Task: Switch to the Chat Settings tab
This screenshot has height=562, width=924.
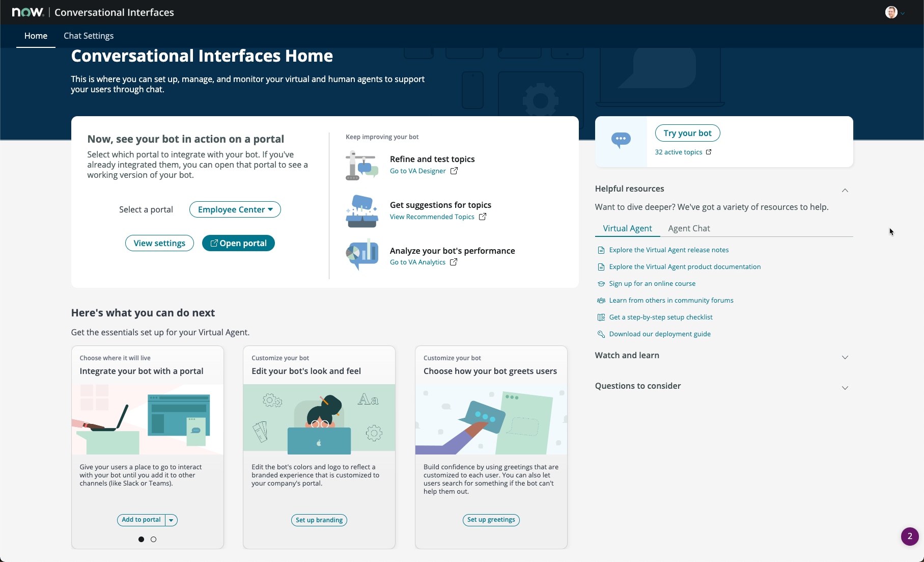Action: [x=89, y=36]
